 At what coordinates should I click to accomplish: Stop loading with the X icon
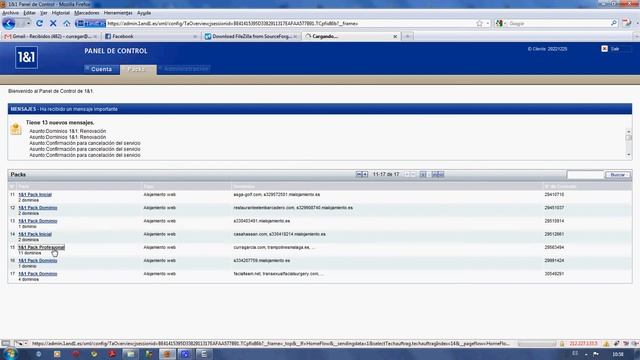click(x=53, y=24)
